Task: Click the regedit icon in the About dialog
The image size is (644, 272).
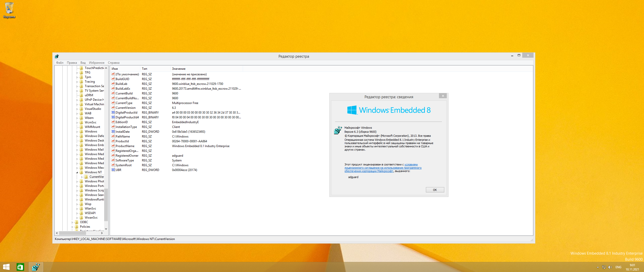Action: [338, 130]
